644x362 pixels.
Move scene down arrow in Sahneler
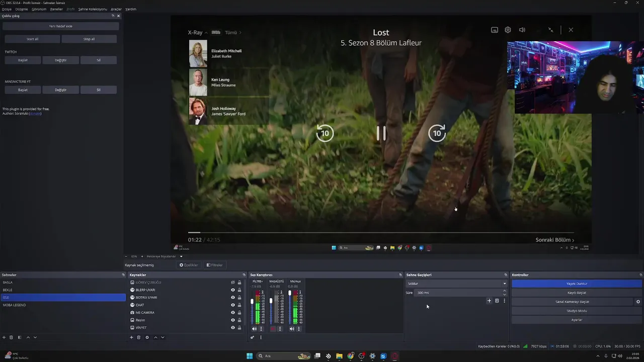[x=35, y=337]
